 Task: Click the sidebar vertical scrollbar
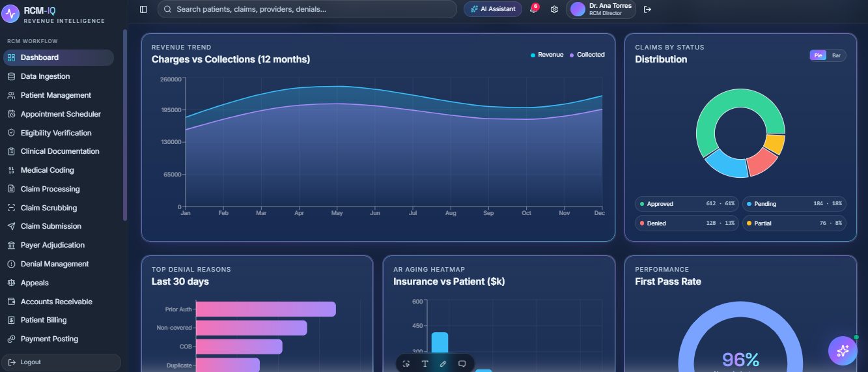(x=125, y=124)
